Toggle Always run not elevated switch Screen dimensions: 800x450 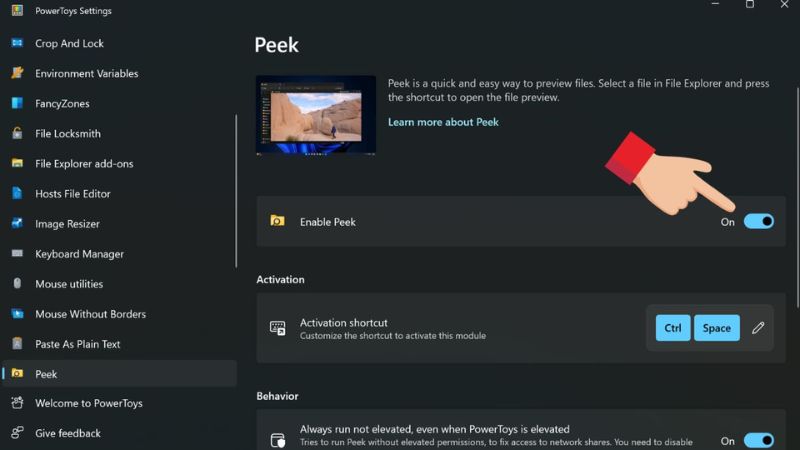tap(759, 440)
